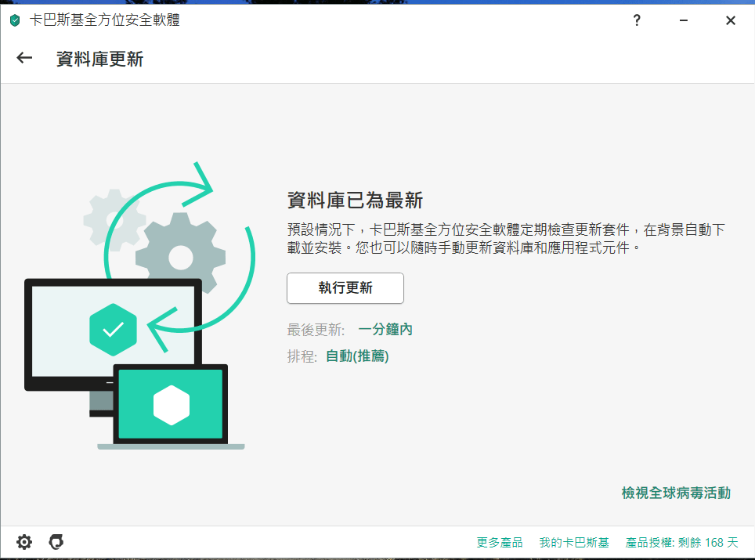The height and width of the screenshot is (560, 755).
Task: Click the 一分鐘內 last update link
Action: coord(385,330)
